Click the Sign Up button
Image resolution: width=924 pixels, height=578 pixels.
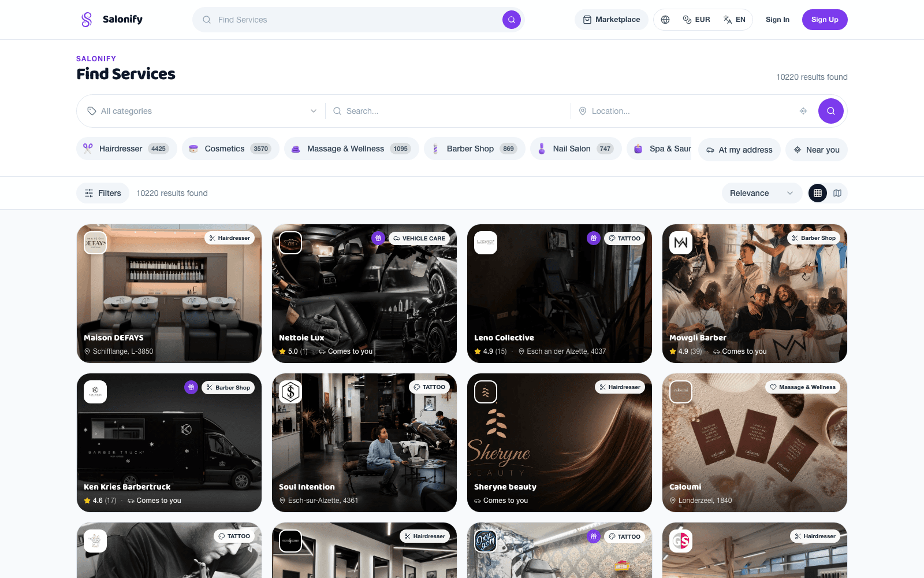[x=825, y=20]
